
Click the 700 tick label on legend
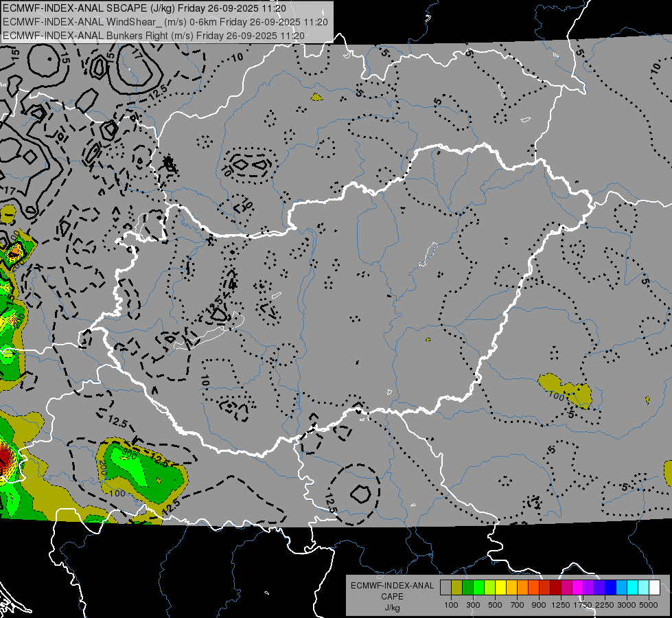tap(517, 605)
